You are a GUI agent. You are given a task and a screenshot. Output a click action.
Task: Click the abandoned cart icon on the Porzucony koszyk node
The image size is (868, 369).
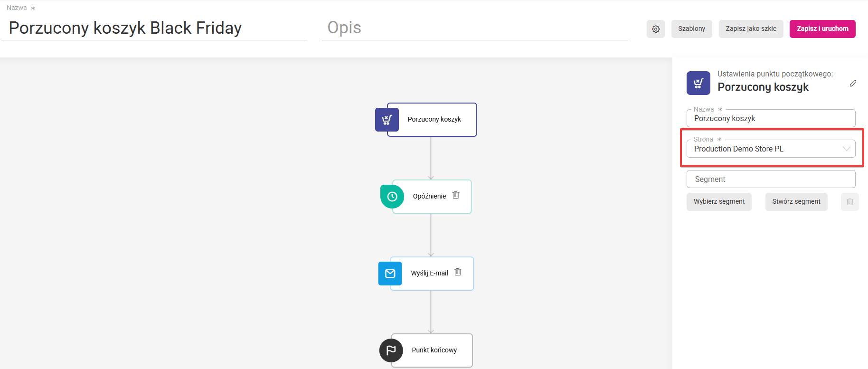click(x=387, y=120)
